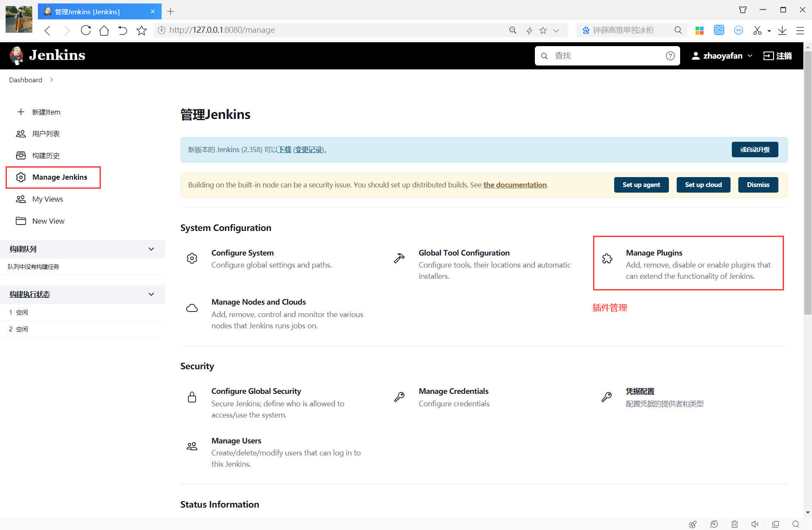The height and width of the screenshot is (530, 812).
Task: Click the plus icon beside 新建Item
Action: pyautogui.click(x=21, y=112)
